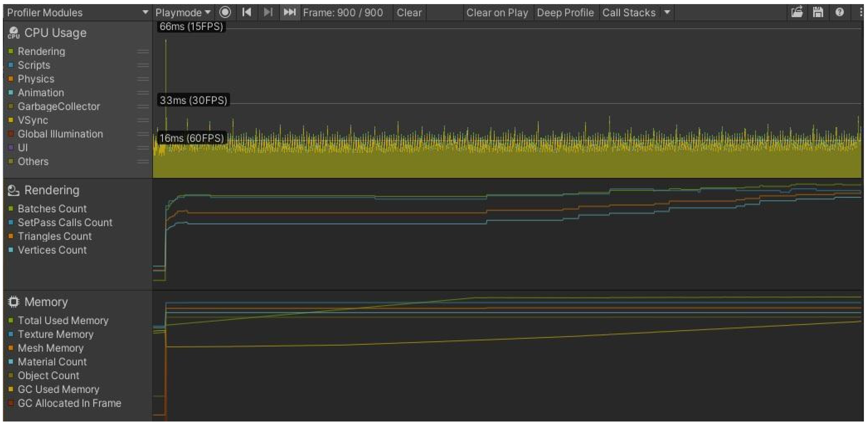Toggle Call Stacks recording
Screen dimensions: 868x426
pyautogui.click(x=629, y=12)
